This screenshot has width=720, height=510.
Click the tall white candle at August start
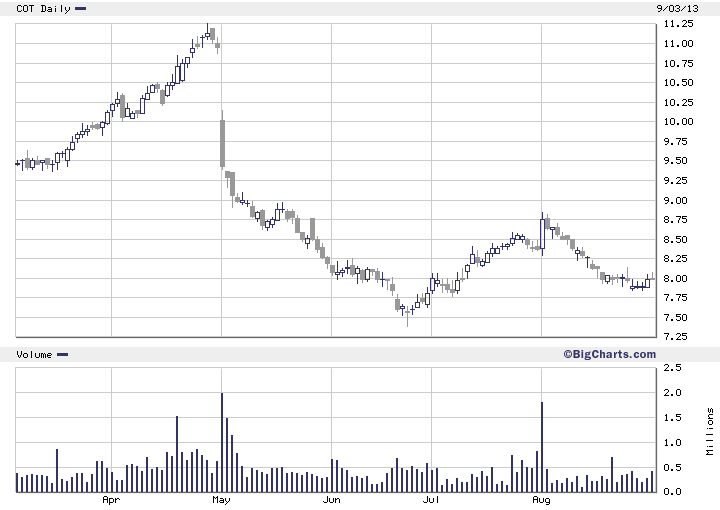(542, 234)
